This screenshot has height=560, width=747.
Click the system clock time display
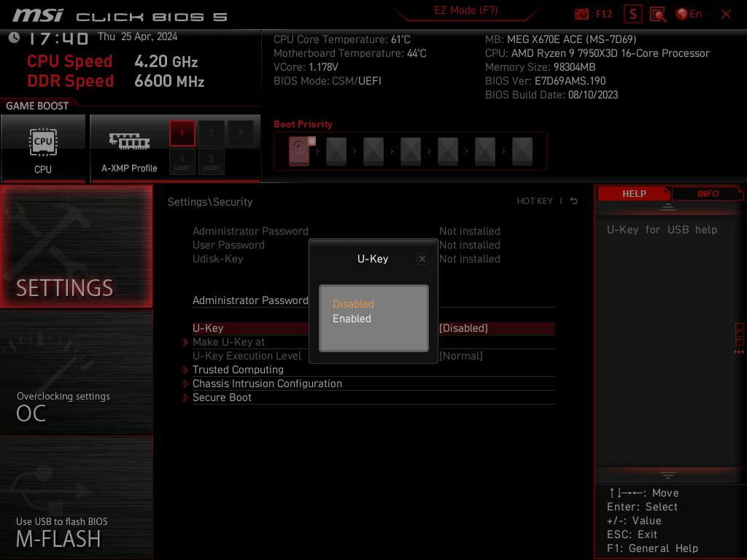pyautogui.click(x=58, y=38)
